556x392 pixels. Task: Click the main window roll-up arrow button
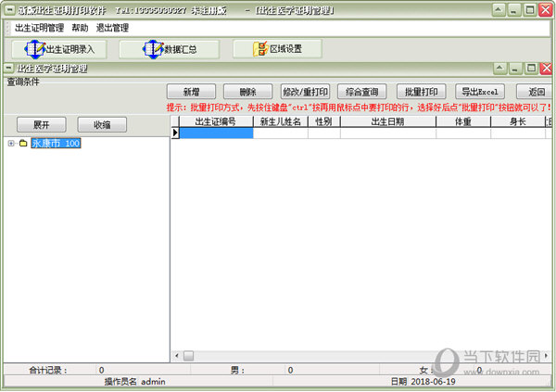pyautogui.click(x=499, y=10)
